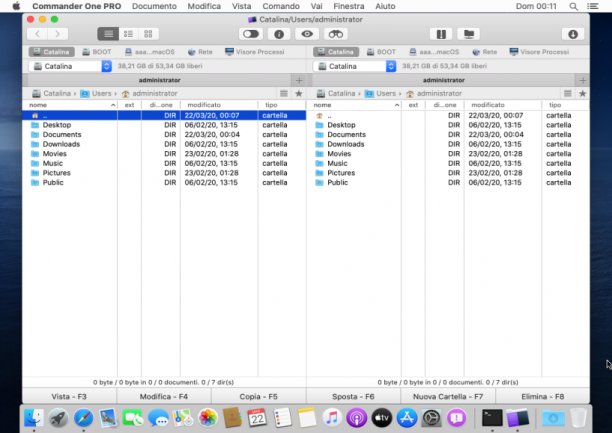
Task: Select Pictures folder in right panel
Action: [448, 173]
